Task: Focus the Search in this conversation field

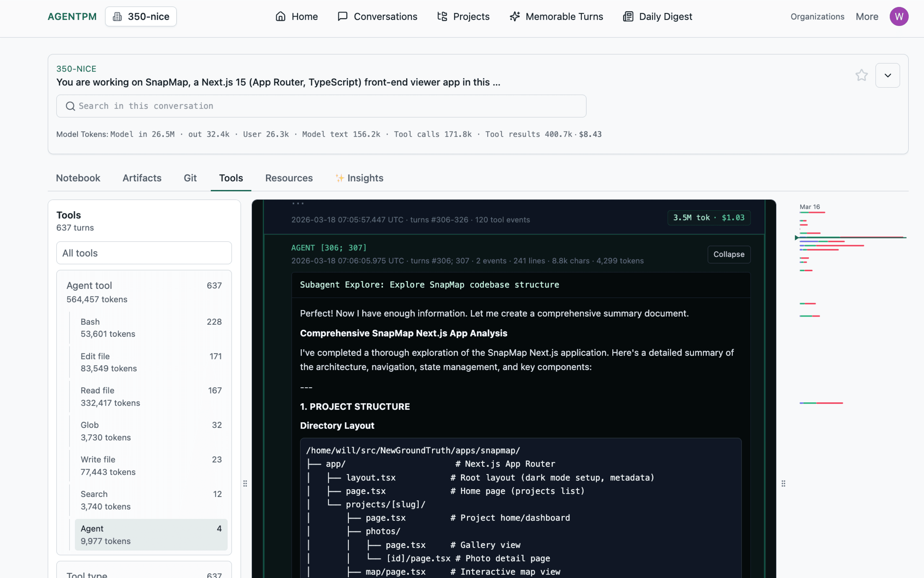Action: click(321, 106)
